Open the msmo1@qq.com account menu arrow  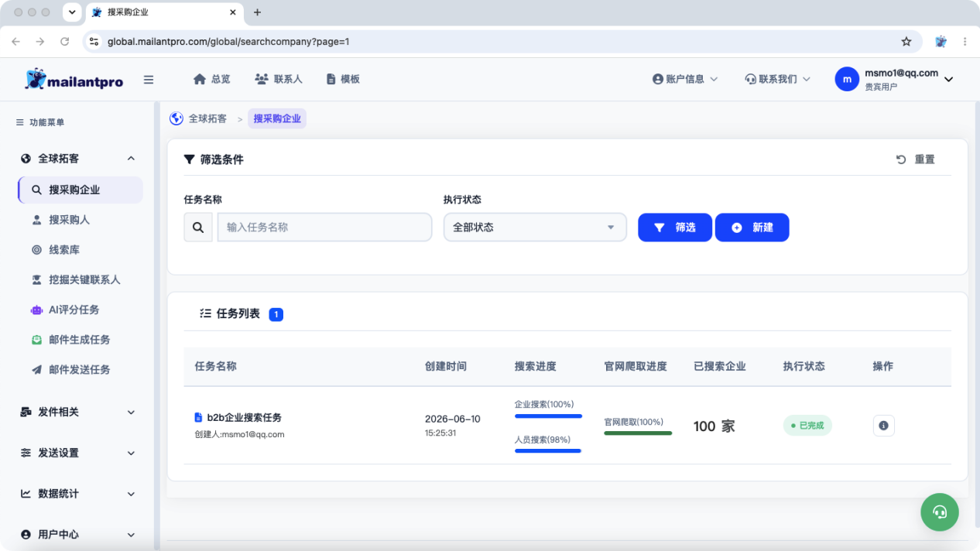949,79
